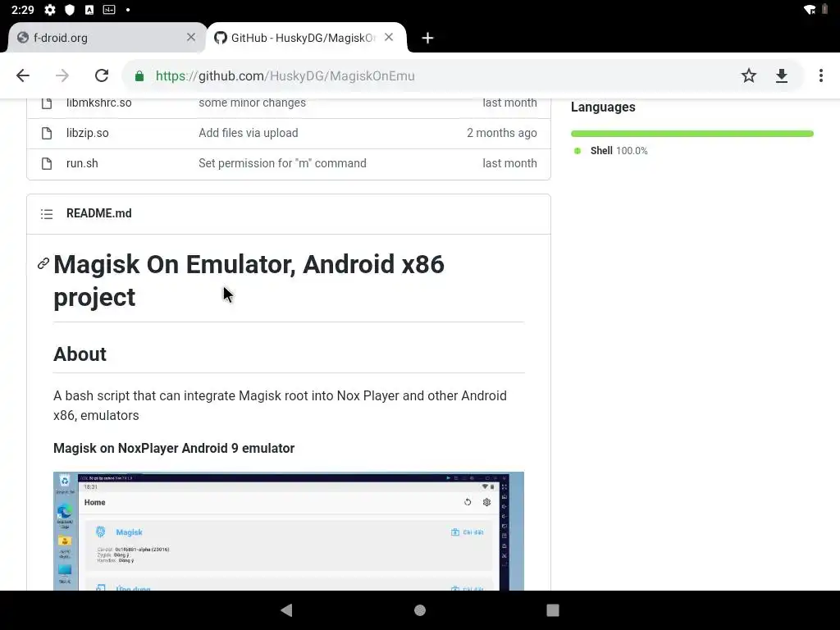Open the libmkshrc.so file

(x=99, y=103)
